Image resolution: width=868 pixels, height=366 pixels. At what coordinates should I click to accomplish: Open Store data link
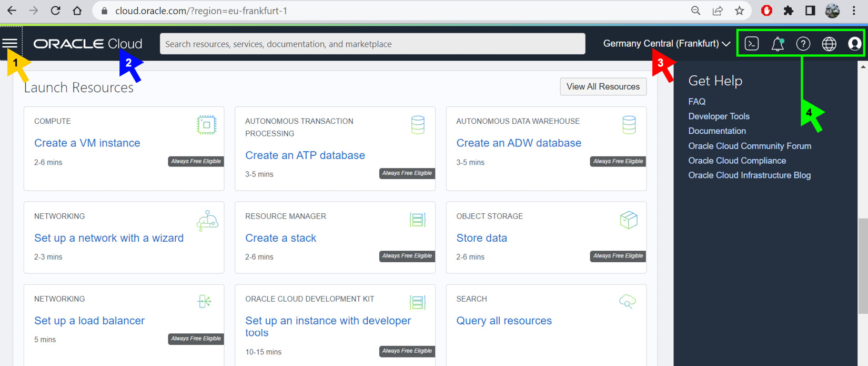[482, 238]
